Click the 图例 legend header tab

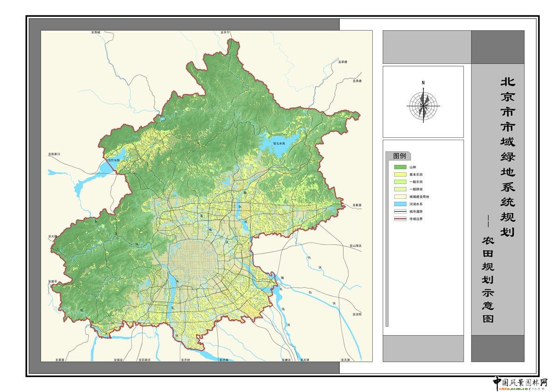(398, 156)
